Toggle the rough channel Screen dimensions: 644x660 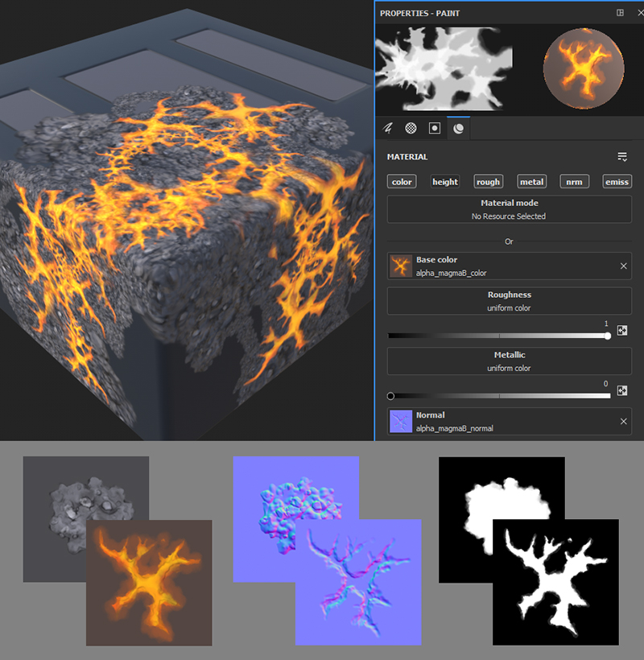point(489,181)
